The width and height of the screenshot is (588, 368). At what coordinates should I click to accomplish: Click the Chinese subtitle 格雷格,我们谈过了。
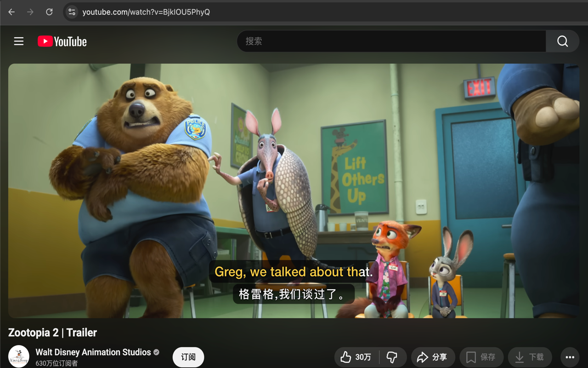[x=294, y=294]
